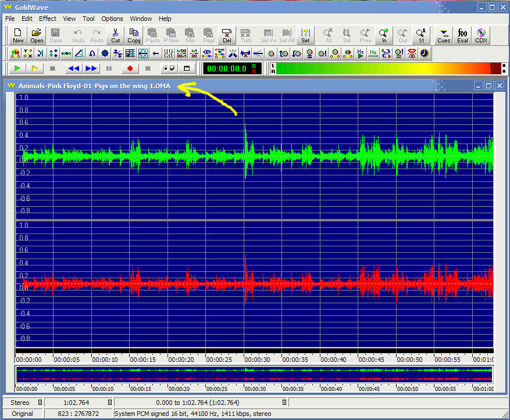Viewport: 510px width, 420px height.
Task: Open the Tool menu
Action: click(x=88, y=19)
